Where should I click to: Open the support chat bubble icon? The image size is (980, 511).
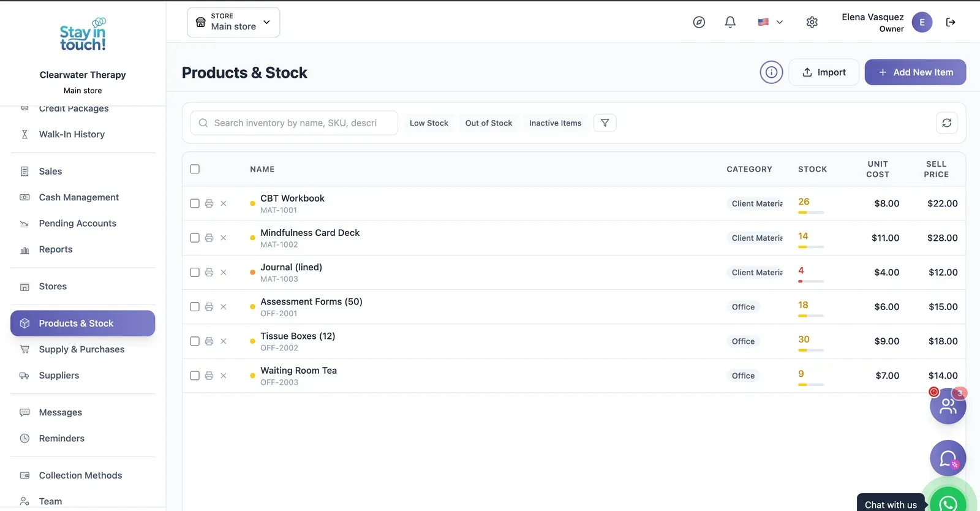[x=948, y=458]
